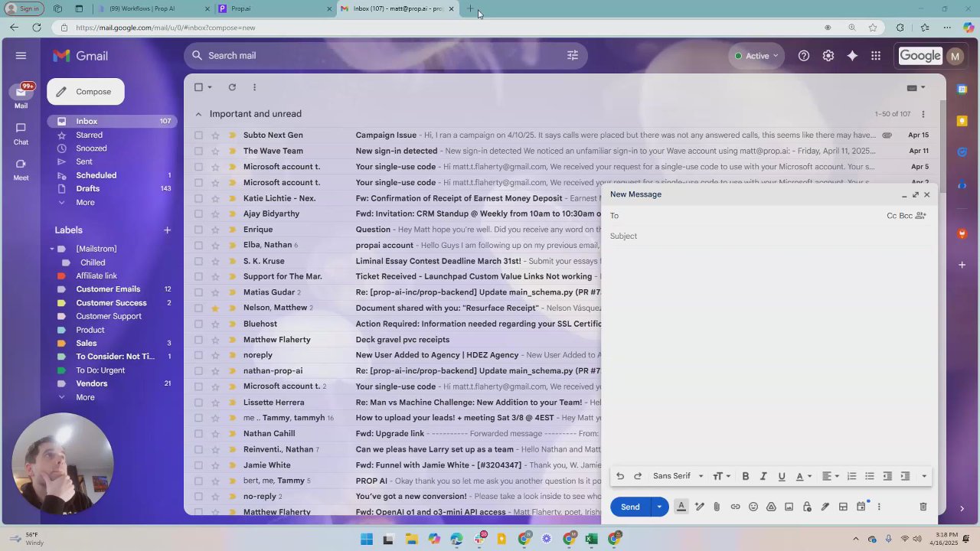This screenshot has height=551, width=980.
Task: Open the emoji picker in compose toolbar
Action: tap(753, 507)
